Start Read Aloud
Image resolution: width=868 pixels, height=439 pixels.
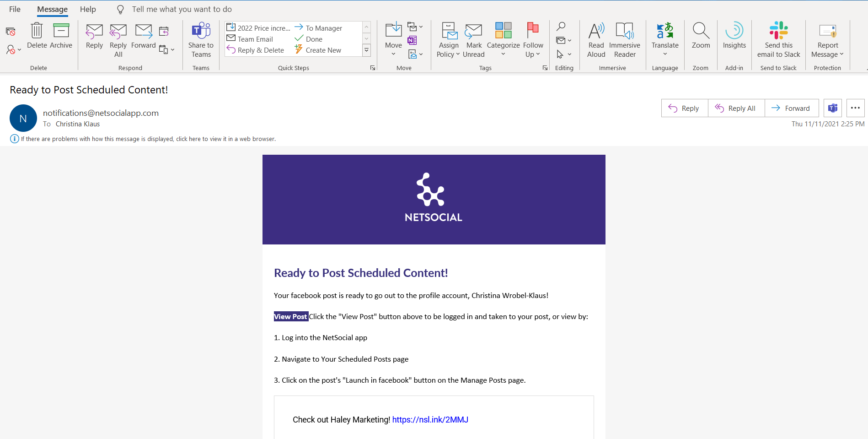(x=596, y=40)
